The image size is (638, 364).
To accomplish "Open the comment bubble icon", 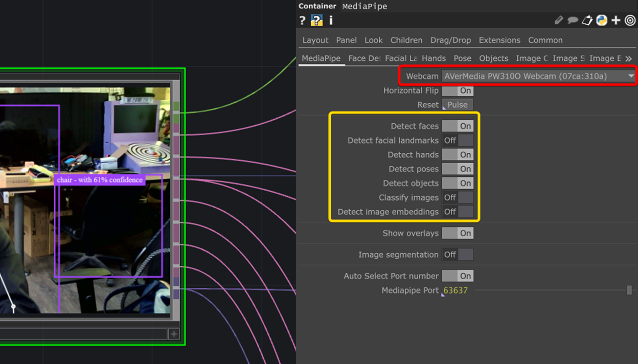I will click(573, 20).
